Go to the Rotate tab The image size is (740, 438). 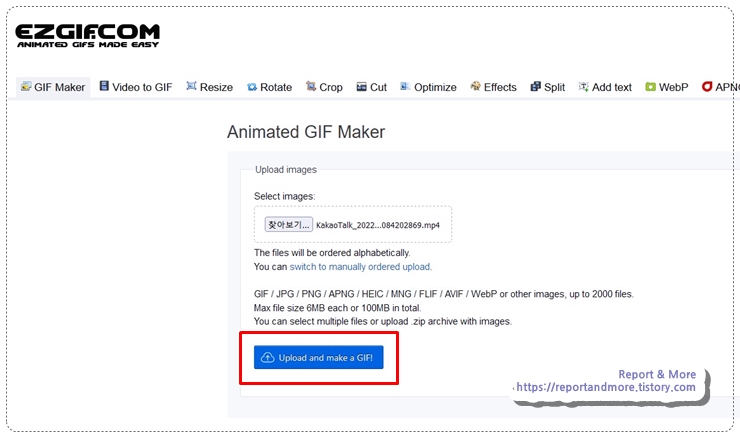269,87
